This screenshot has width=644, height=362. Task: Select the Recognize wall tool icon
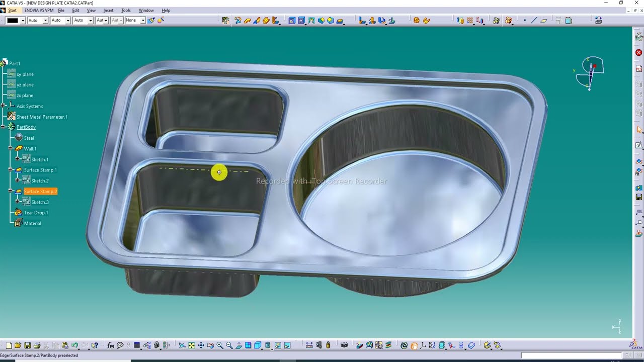tap(238, 20)
